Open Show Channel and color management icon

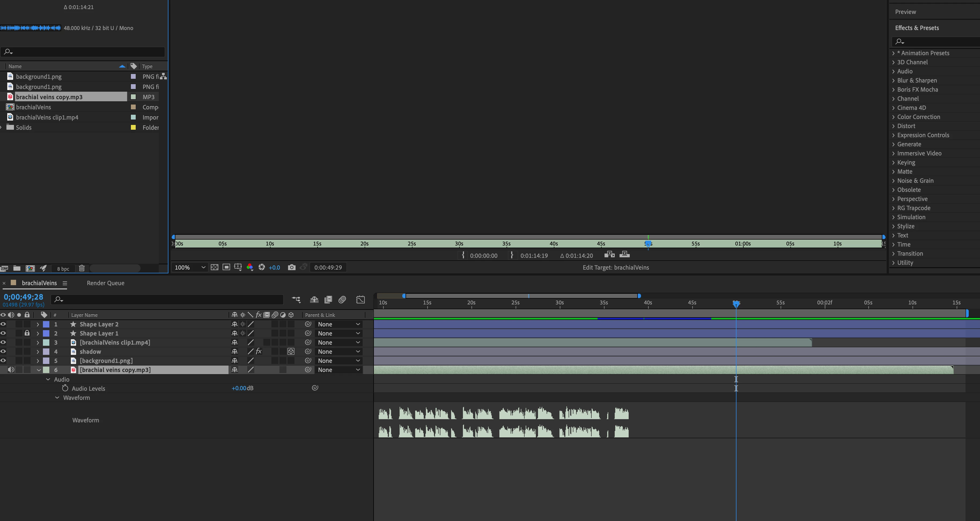coord(250,267)
